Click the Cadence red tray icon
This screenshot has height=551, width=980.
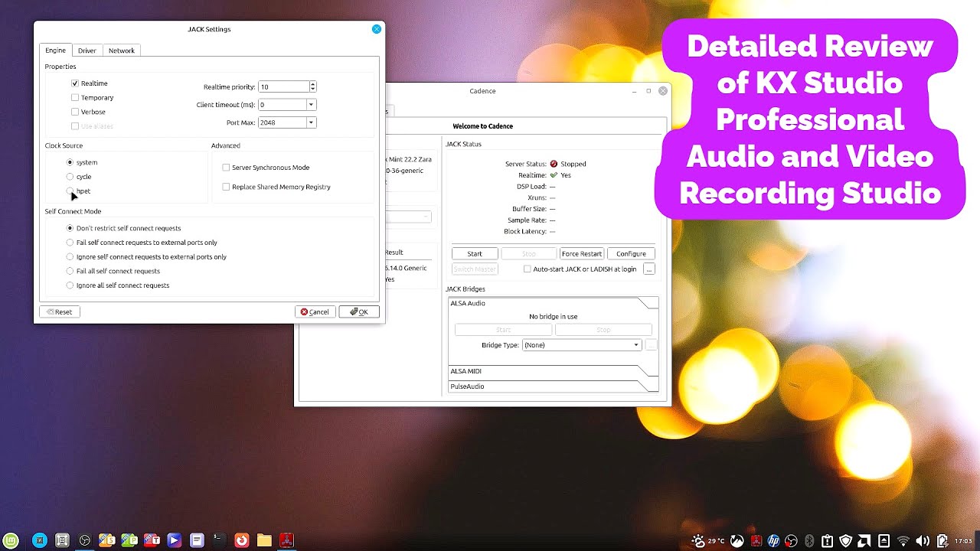click(756, 540)
